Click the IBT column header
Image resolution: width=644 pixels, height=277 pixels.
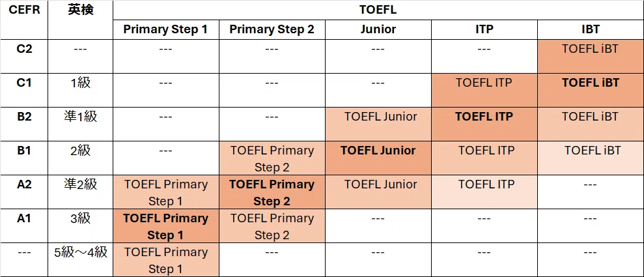point(590,29)
